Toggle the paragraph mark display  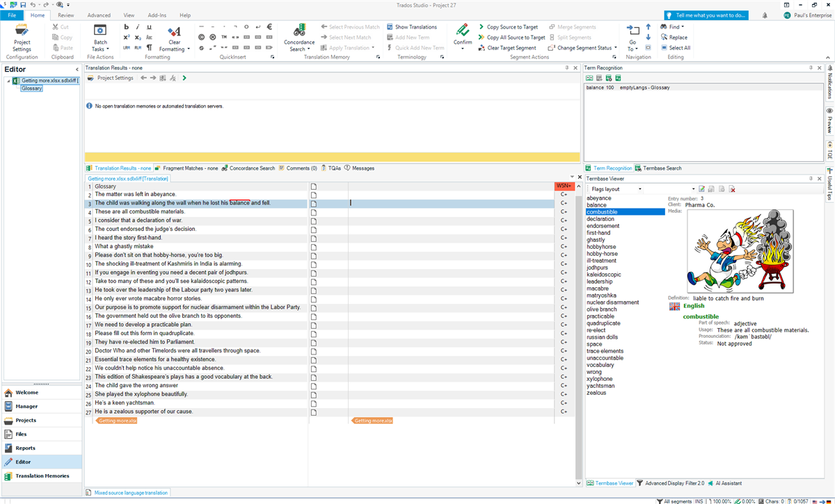(x=149, y=48)
